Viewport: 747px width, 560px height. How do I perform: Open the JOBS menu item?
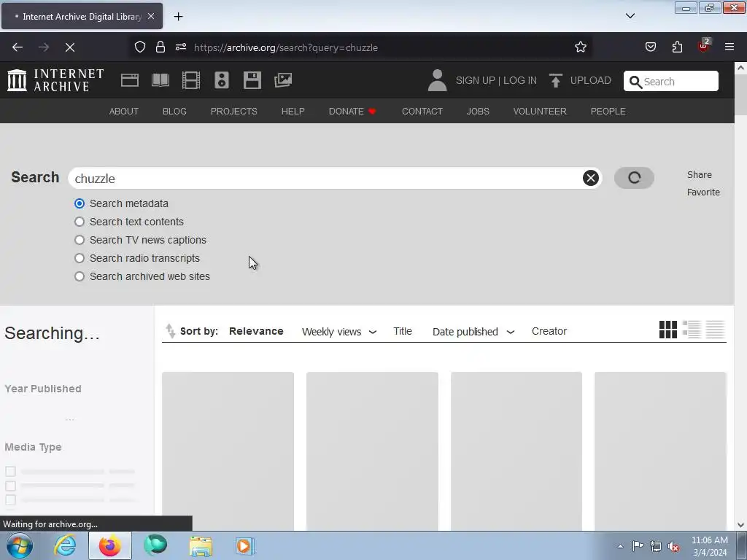478,111
